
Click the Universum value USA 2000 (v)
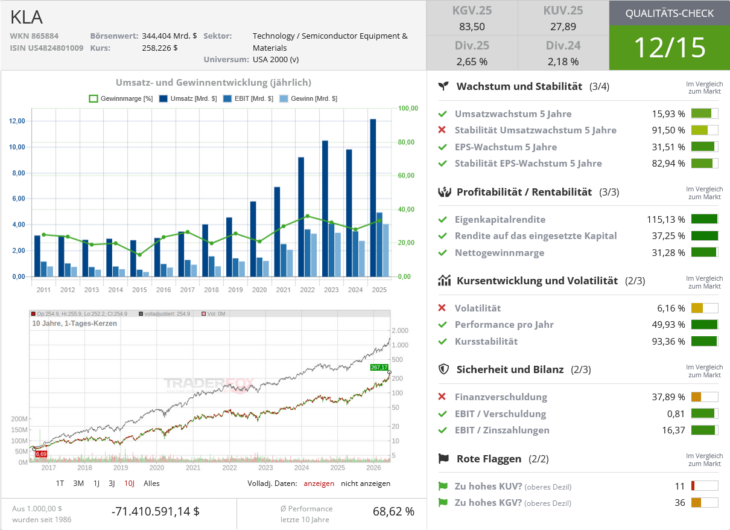pos(276,60)
